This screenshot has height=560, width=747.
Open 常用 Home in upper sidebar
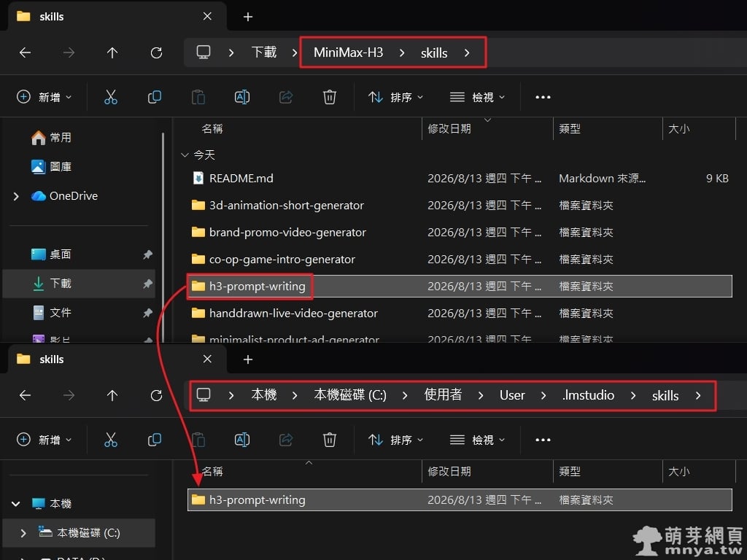[52, 138]
